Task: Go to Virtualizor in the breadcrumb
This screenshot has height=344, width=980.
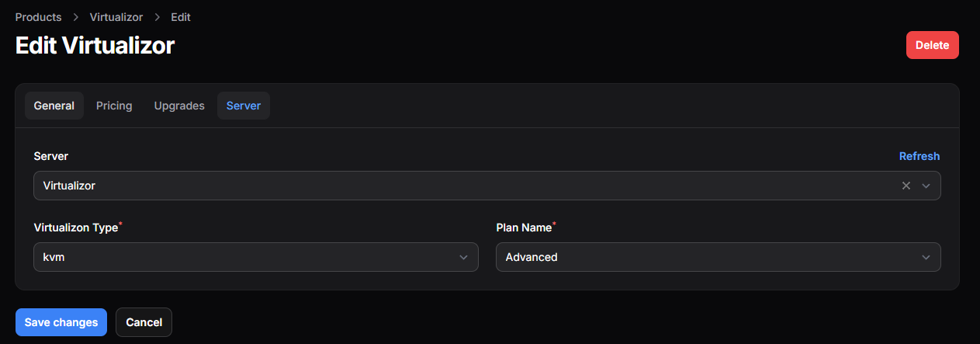Action: click(x=116, y=17)
